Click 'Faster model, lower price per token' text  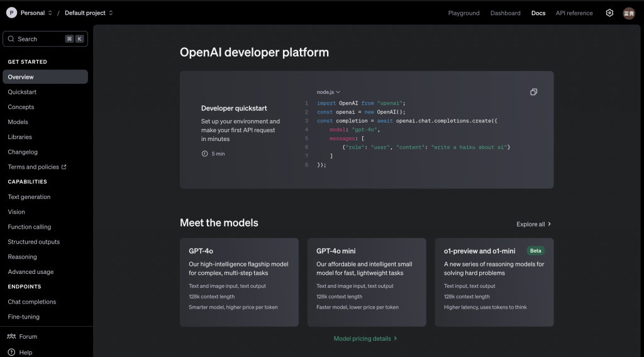click(357, 307)
